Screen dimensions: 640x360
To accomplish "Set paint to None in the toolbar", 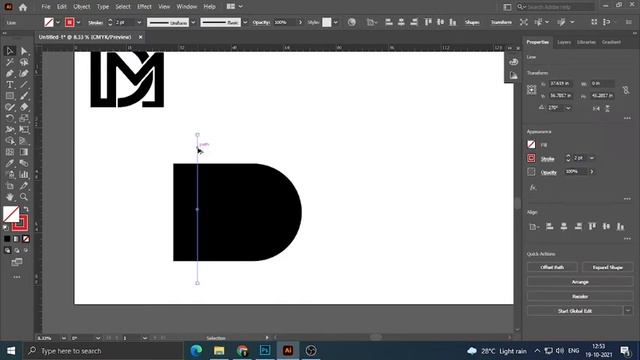I will pyautogui.click(x=26, y=239).
